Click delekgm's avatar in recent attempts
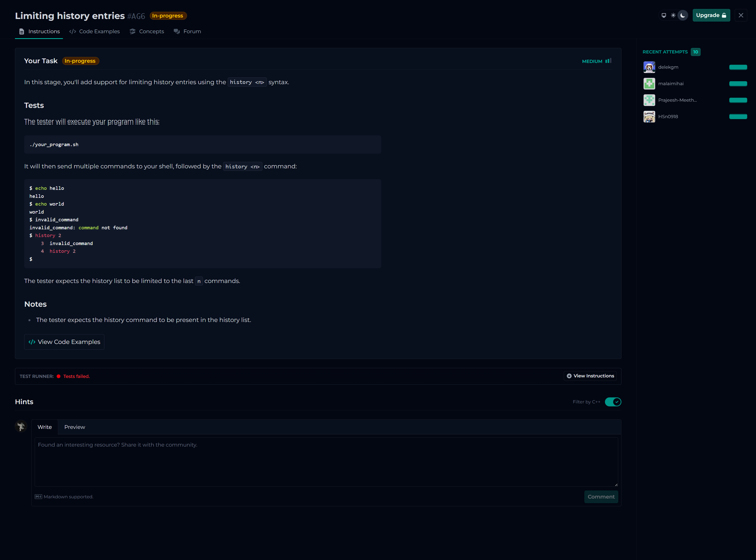Image resolution: width=756 pixels, height=560 pixels. point(649,67)
